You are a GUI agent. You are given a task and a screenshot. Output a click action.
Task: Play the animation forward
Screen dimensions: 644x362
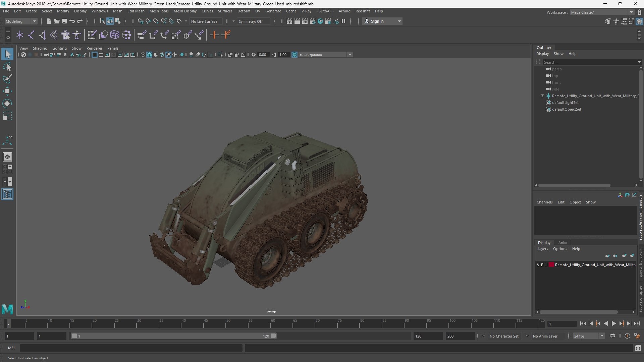click(x=613, y=323)
